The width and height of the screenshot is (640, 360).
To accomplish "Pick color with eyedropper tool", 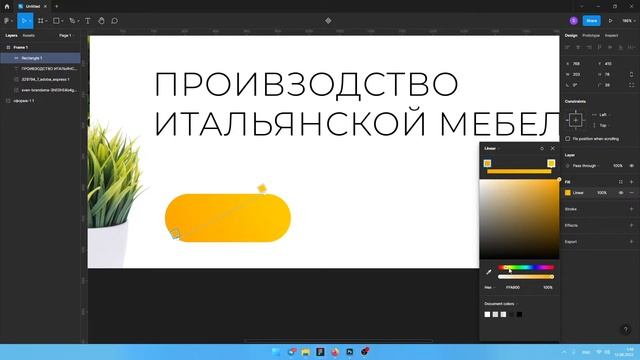I will pyautogui.click(x=489, y=272).
